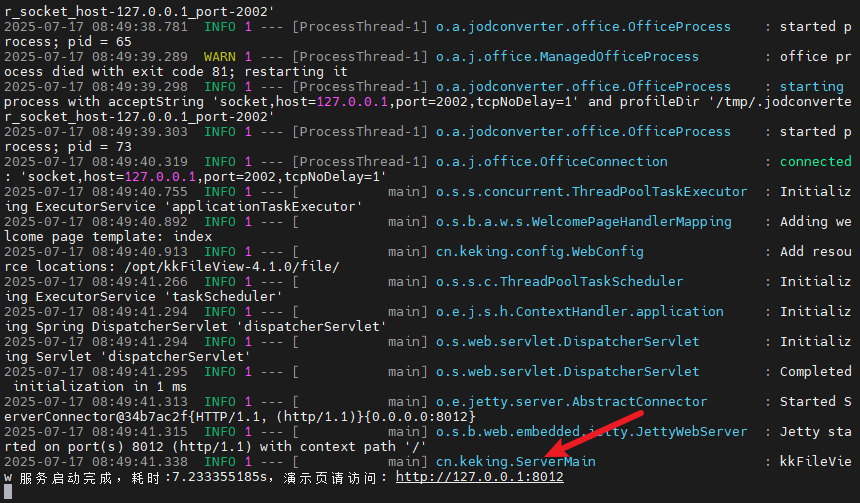860x503 pixels.
Task: Click the terminal cursor block at bottom
Action: [x=8, y=492]
